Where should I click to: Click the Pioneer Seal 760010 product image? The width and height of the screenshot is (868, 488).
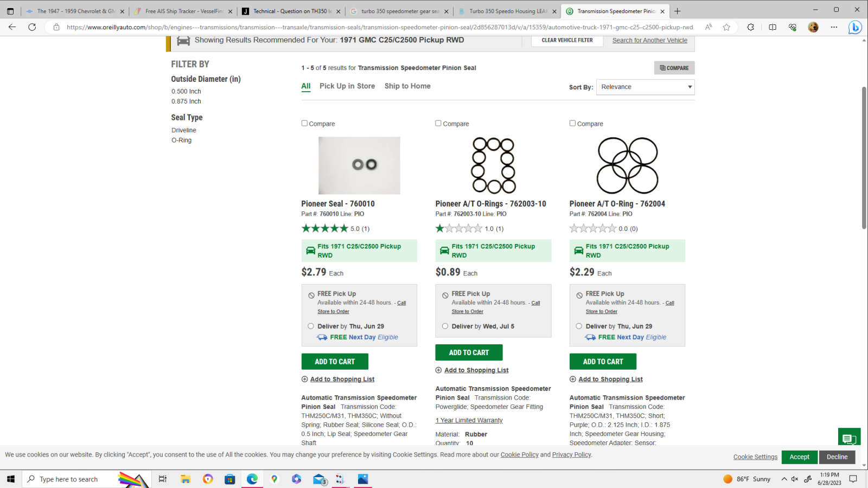pos(359,165)
